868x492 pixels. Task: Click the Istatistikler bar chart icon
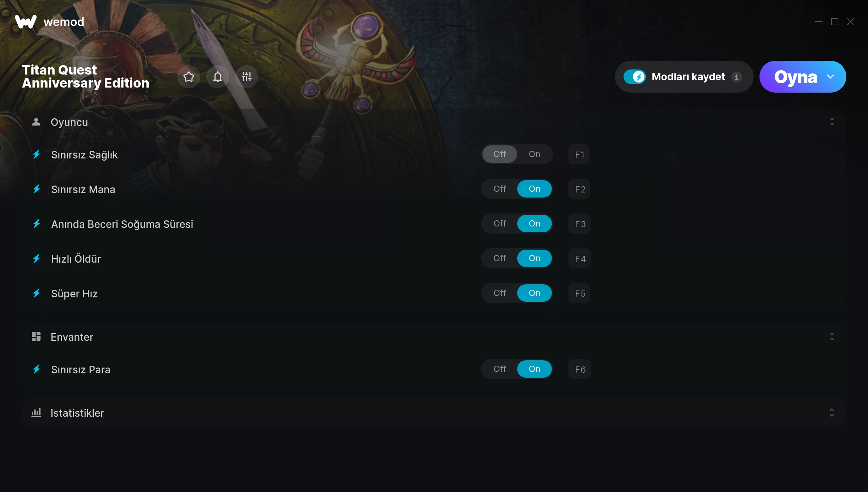[36, 413]
